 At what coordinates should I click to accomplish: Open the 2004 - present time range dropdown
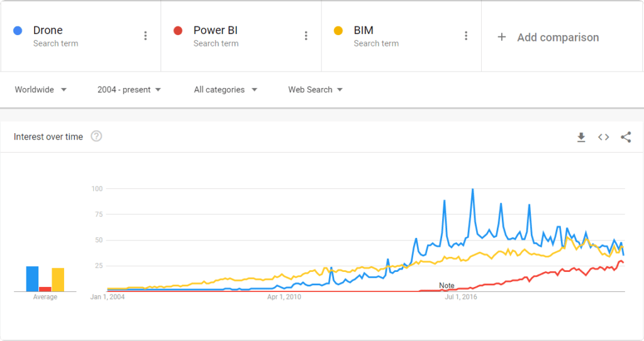[x=129, y=89]
